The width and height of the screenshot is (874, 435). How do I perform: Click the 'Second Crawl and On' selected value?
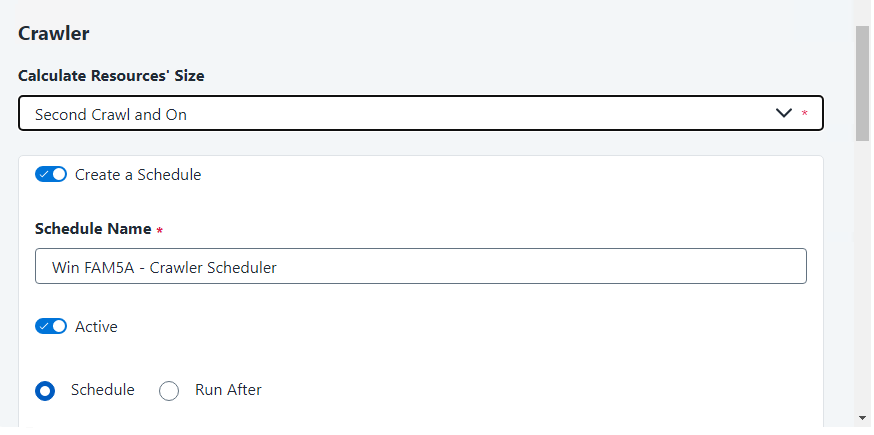tap(111, 114)
